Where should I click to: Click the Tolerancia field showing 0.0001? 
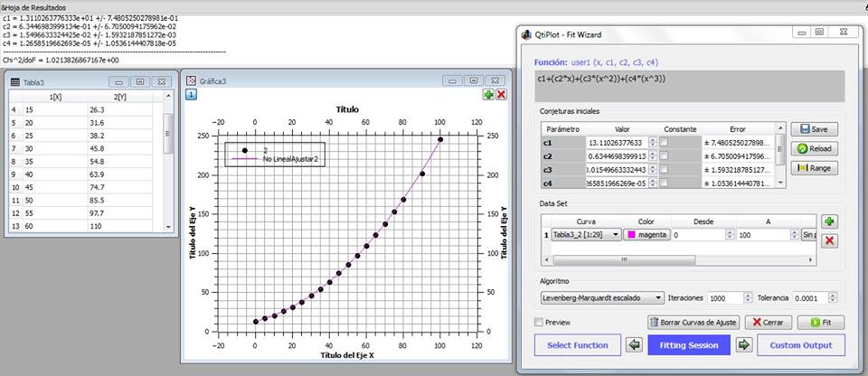click(x=812, y=298)
